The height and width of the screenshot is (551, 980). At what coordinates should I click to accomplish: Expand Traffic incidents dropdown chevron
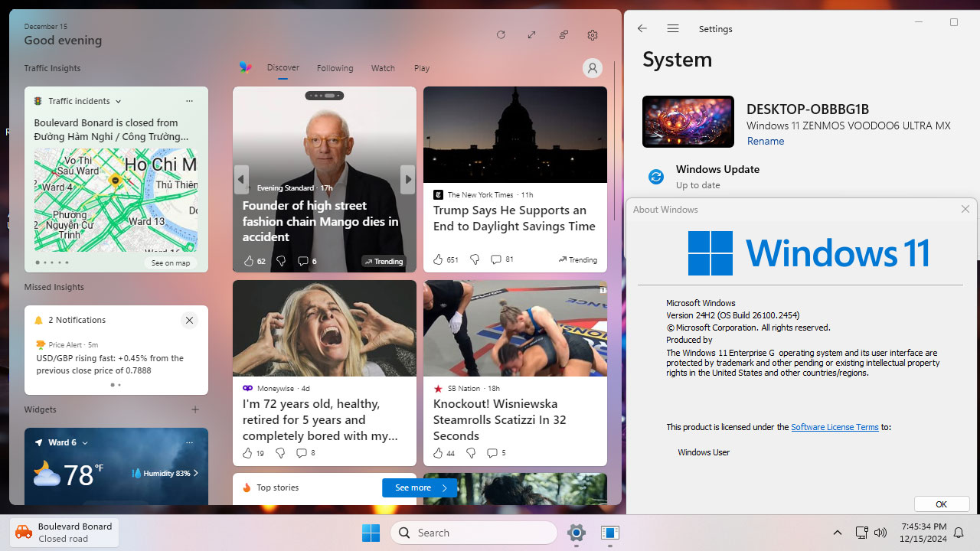coord(118,101)
